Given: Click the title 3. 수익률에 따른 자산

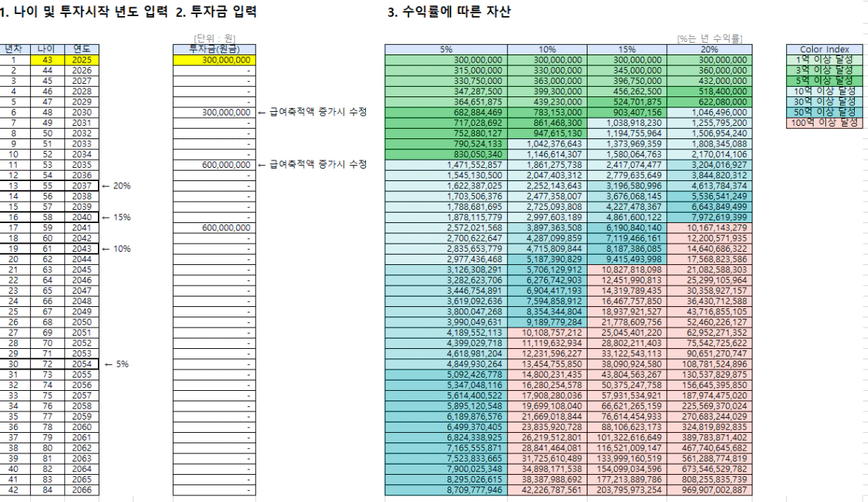Looking at the screenshot, I should tap(449, 12).
